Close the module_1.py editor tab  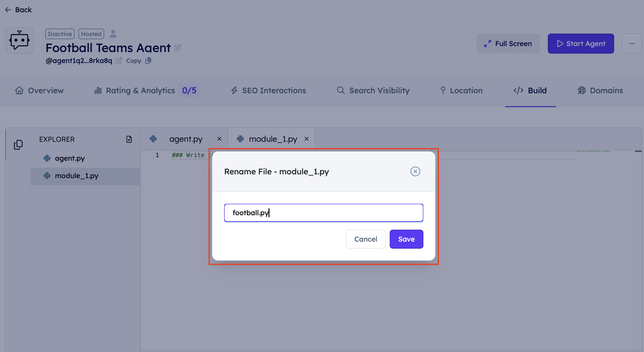[x=306, y=139]
